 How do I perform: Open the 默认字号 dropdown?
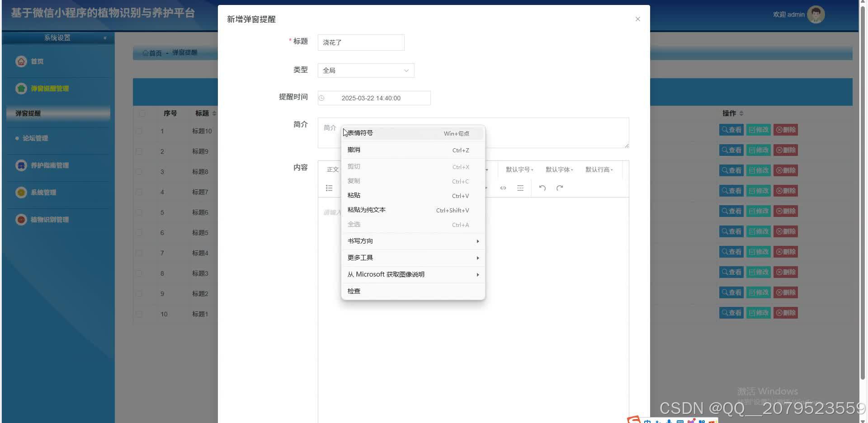click(519, 169)
